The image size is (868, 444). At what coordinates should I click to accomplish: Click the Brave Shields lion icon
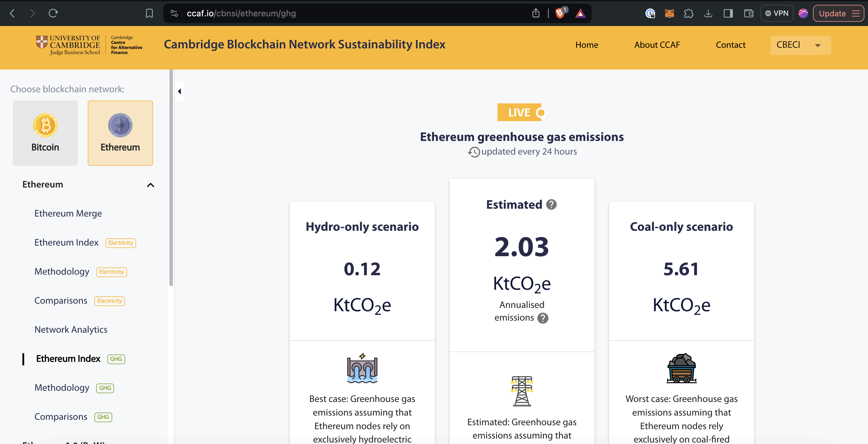(x=560, y=14)
